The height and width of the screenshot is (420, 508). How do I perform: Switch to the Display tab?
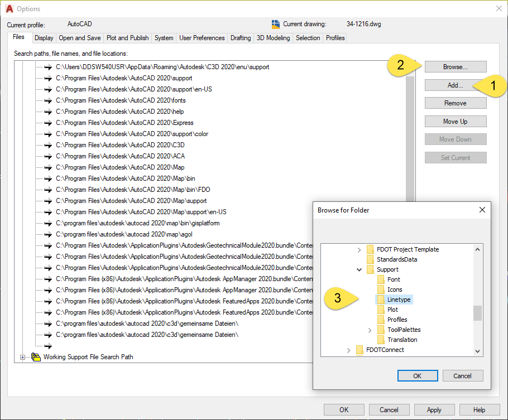pyautogui.click(x=44, y=38)
